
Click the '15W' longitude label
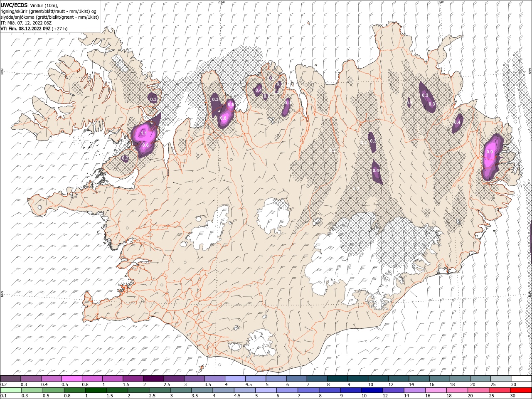pos(440,2)
